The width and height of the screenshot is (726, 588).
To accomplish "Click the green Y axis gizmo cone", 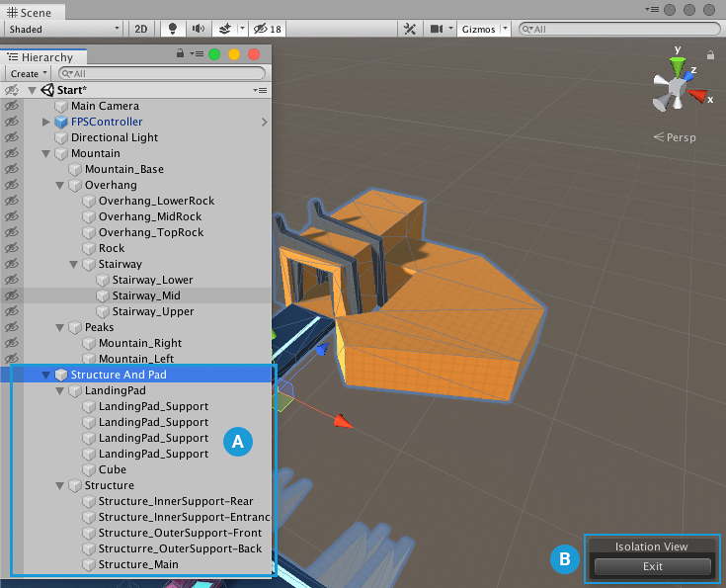I will tap(678, 66).
